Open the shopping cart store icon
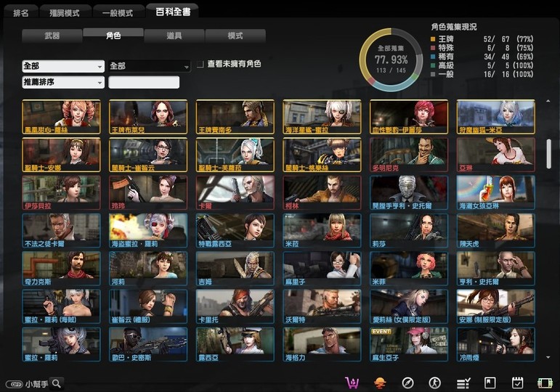The width and height of the screenshot is (560, 392). point(352,383)
